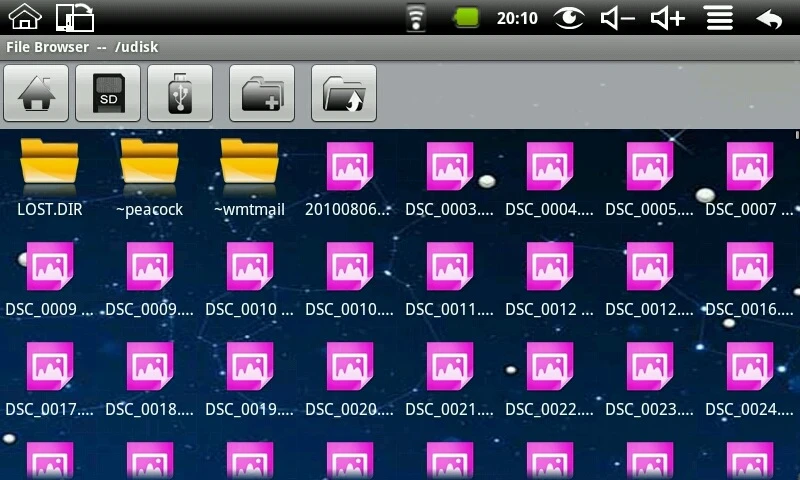Viewport: 800px width, 480px height.
Task: Open the DSC_0023 image file
Action: [649, 380]
